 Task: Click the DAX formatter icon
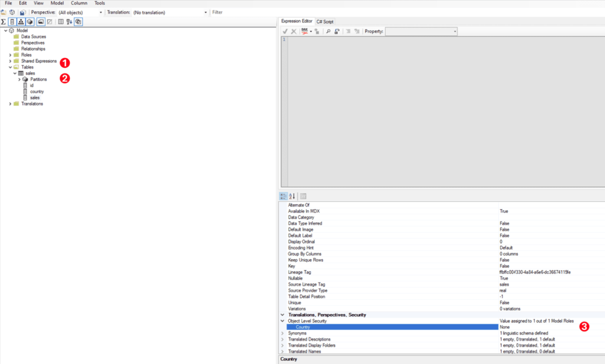[x=305, y=31]
